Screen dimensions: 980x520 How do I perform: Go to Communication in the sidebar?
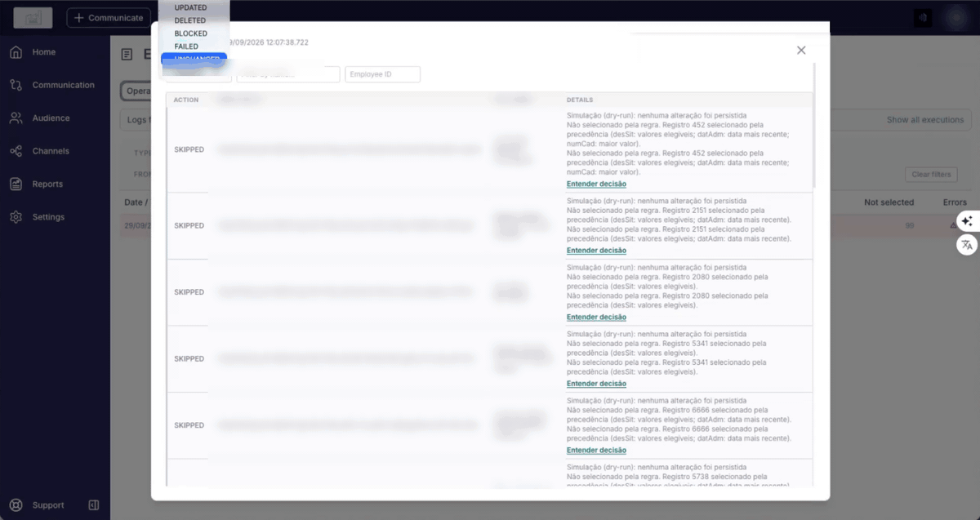[64, 85]
